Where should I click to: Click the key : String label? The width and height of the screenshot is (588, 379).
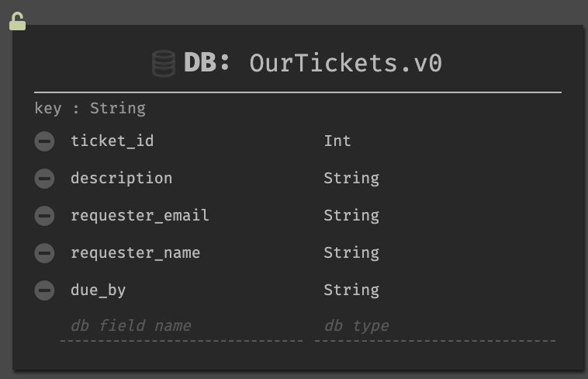coord(90,109)
